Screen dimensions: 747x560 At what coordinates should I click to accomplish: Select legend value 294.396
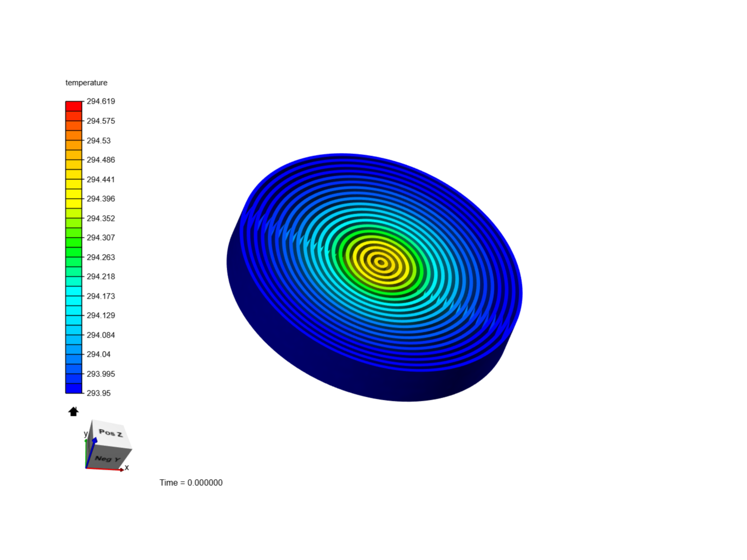coord(101,199)
